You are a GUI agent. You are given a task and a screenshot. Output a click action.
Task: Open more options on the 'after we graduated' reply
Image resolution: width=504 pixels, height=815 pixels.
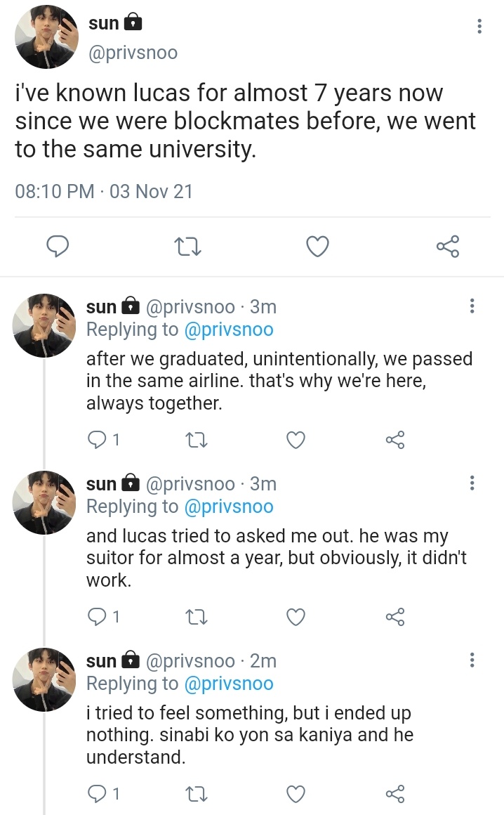point(472,306)
